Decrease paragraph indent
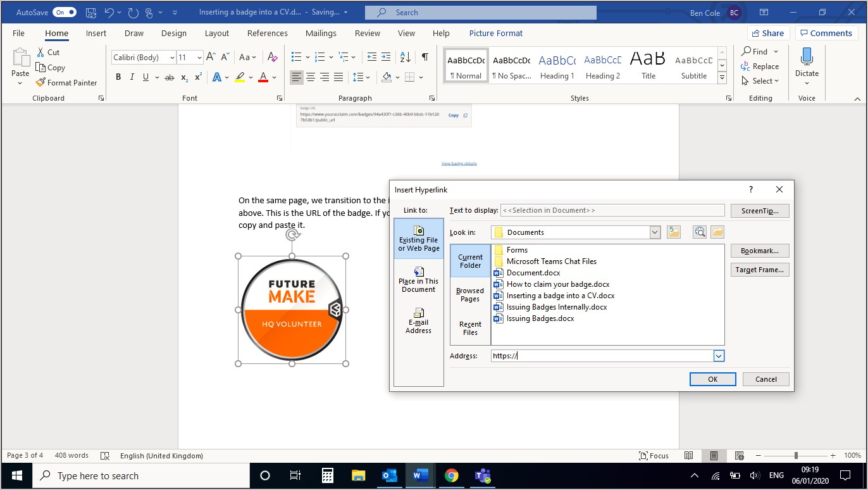 [372, 57]
